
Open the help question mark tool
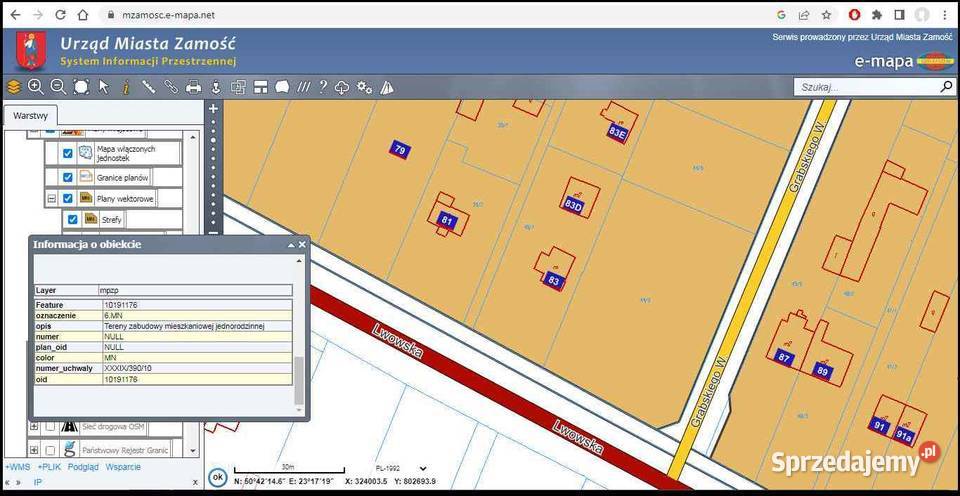pyautogui.click(x=323, y=88)
